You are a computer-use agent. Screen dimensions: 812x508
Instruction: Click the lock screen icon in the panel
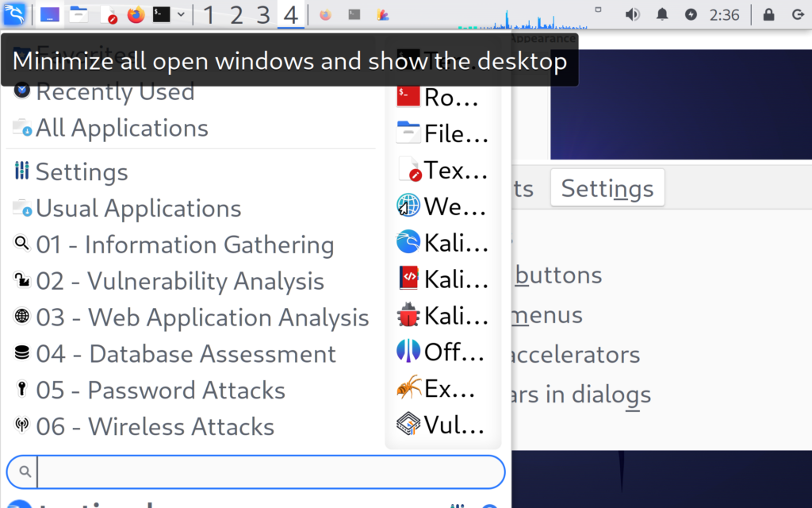768,13
